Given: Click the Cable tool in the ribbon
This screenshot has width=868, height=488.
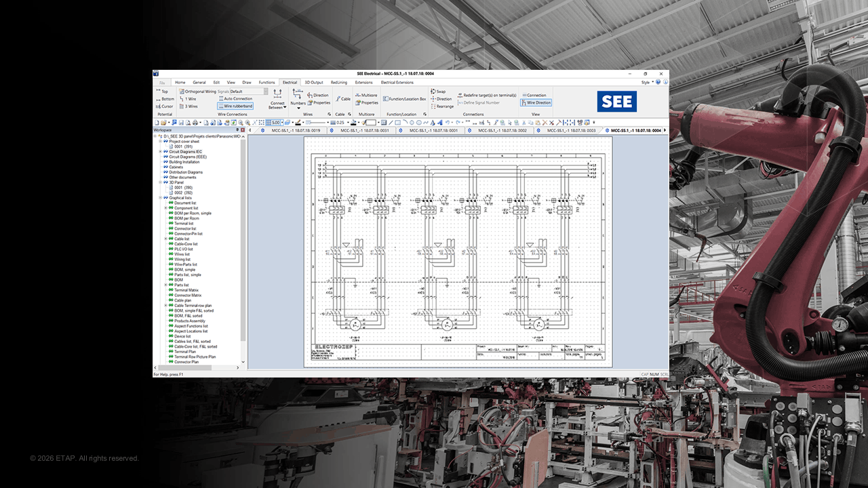Looking at the screenshot, I should 342,99.
